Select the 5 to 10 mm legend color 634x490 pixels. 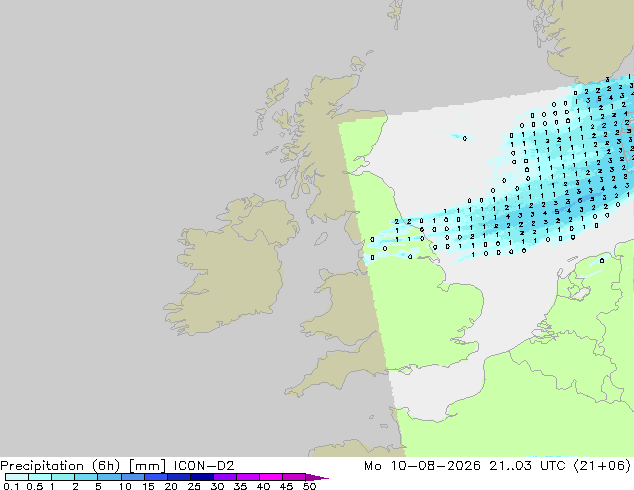109,477
